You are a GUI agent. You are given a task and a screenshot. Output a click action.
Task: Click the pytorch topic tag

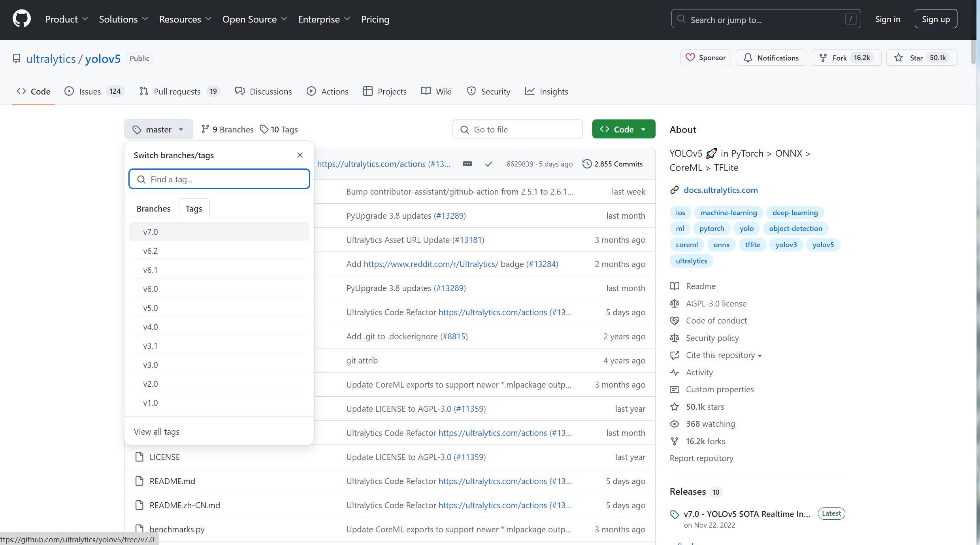[712, 228]
